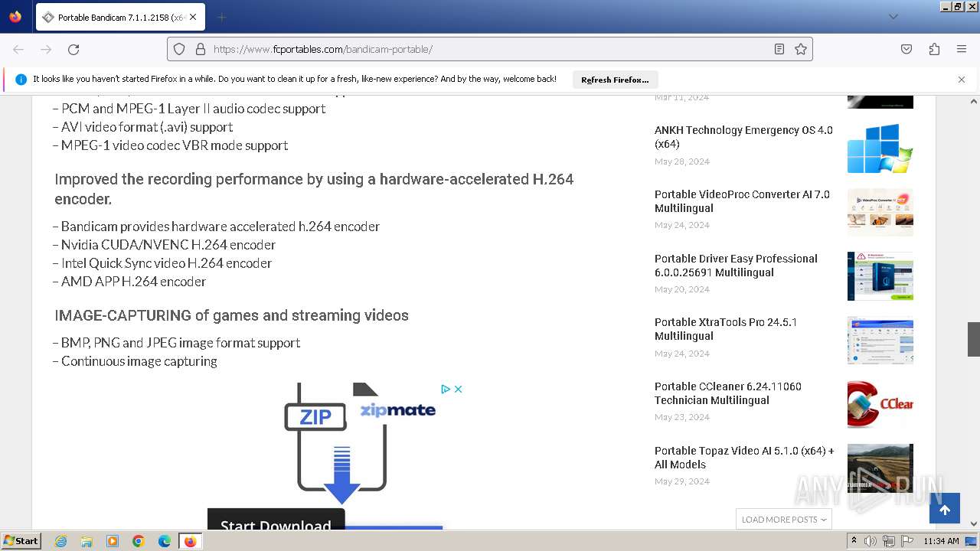Open File Explorer from the taskbar
The width and height of the screenshot is (980, 551).
coord(87,541)
